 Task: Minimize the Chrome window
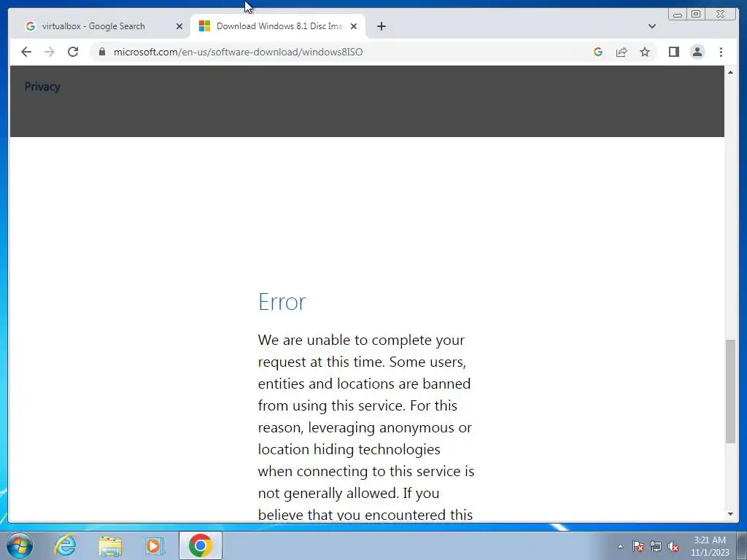pyautogui.click(x=678, y=15)
